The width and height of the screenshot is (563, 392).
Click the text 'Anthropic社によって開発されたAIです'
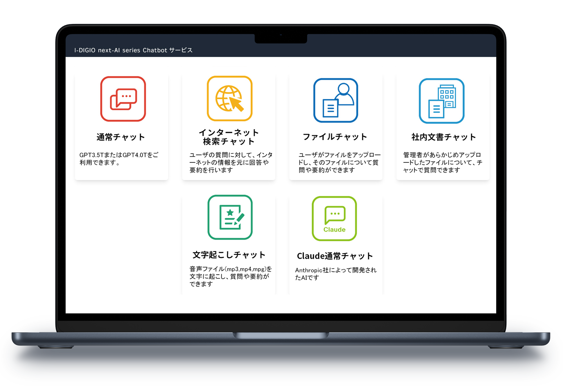coord(336,274)
